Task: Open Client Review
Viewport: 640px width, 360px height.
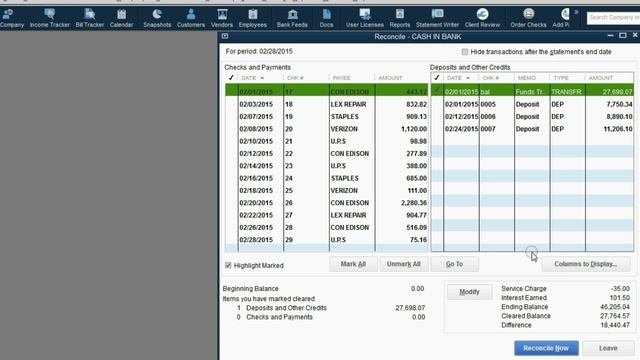Action: (482, 18)
